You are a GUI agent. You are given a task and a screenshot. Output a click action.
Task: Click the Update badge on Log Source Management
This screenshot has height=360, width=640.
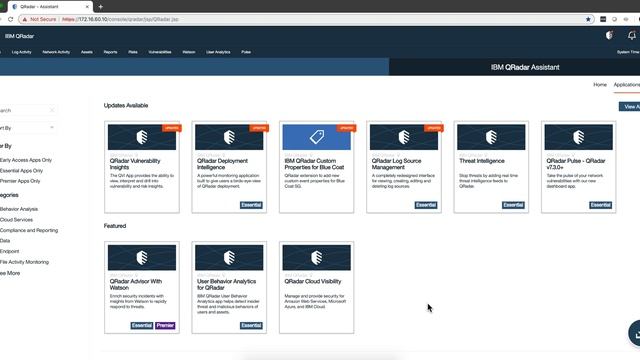[434, 128]
